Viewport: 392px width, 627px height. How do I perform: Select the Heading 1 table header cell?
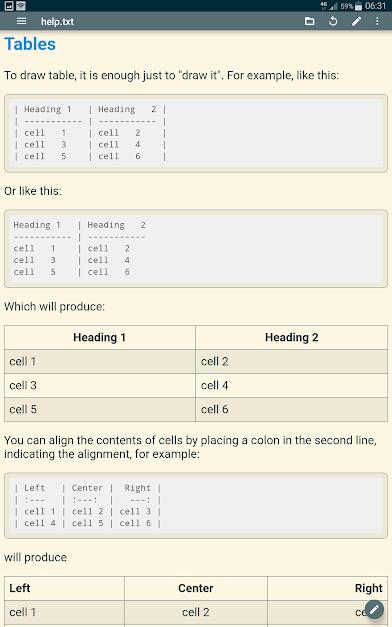click(100, 337)
